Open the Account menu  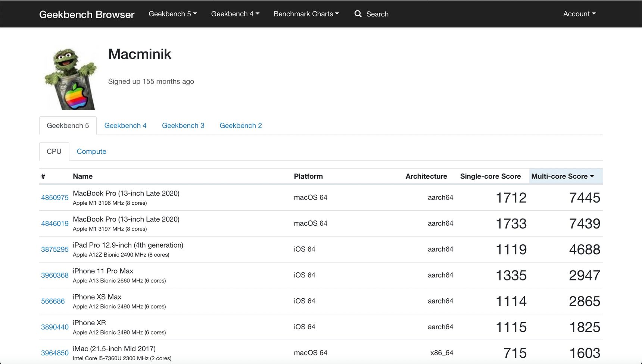click(579, 14)
